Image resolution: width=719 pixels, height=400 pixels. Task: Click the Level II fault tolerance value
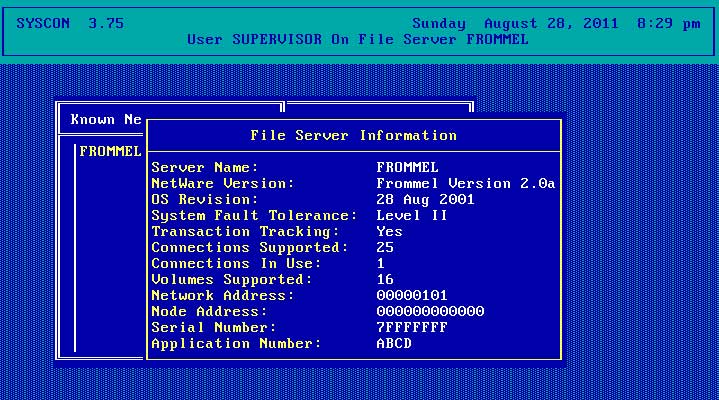coord(411,216)
